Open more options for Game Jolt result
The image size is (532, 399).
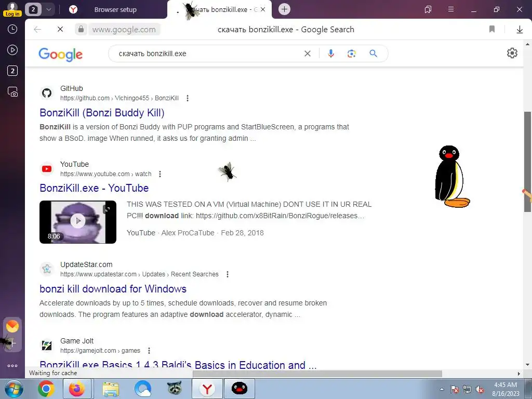[x=149, y=351]
